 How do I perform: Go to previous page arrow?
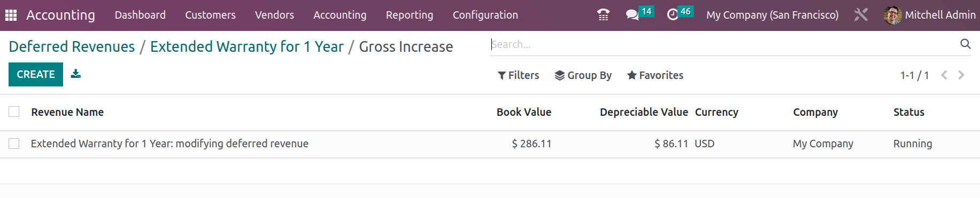click(x=944, y=75)
